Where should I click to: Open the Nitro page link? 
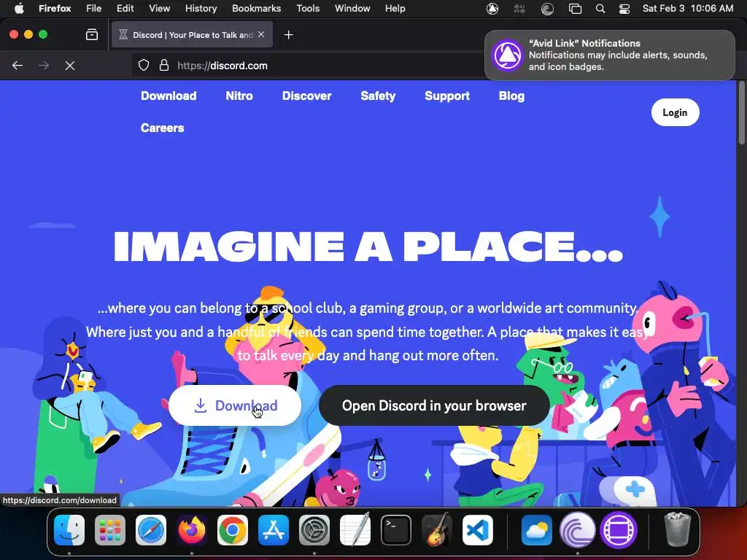coord(239,96)
